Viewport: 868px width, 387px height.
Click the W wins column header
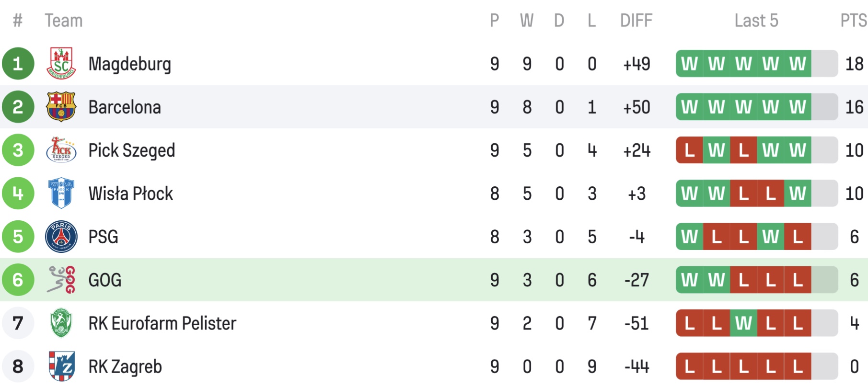pos(527,21)
